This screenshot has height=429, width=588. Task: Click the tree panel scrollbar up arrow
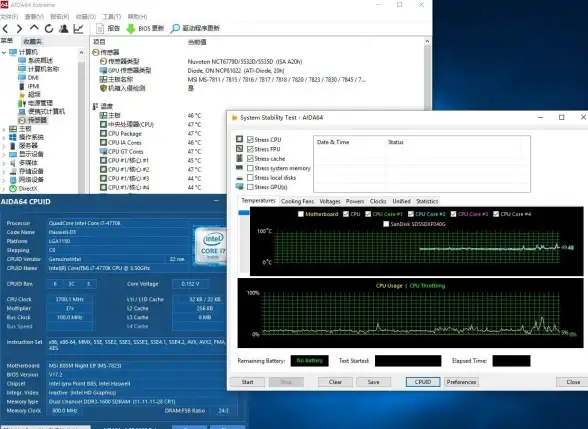[x=81, y=52]
